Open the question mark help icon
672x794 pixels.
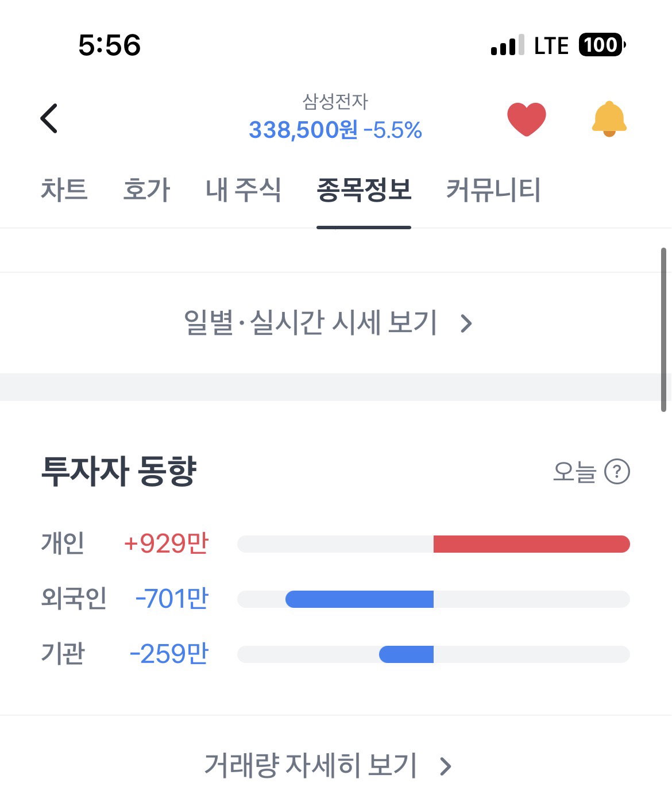coord(617,472)
